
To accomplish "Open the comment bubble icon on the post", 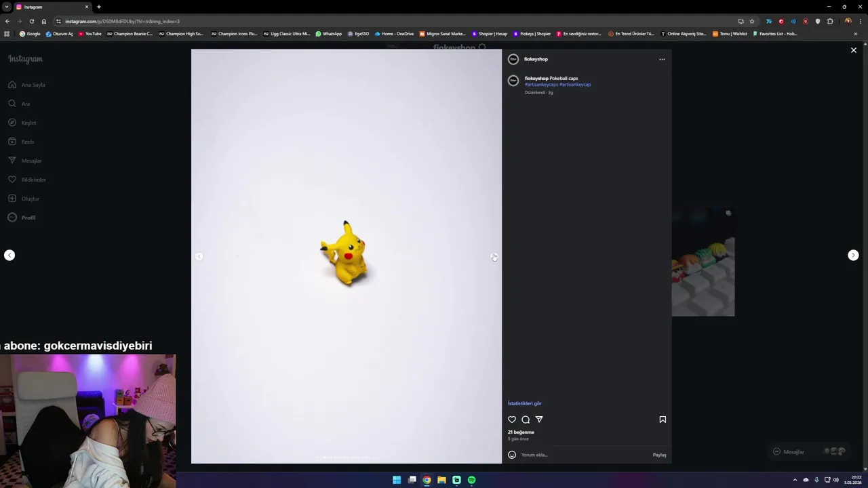I will click(x=526, y=420).
